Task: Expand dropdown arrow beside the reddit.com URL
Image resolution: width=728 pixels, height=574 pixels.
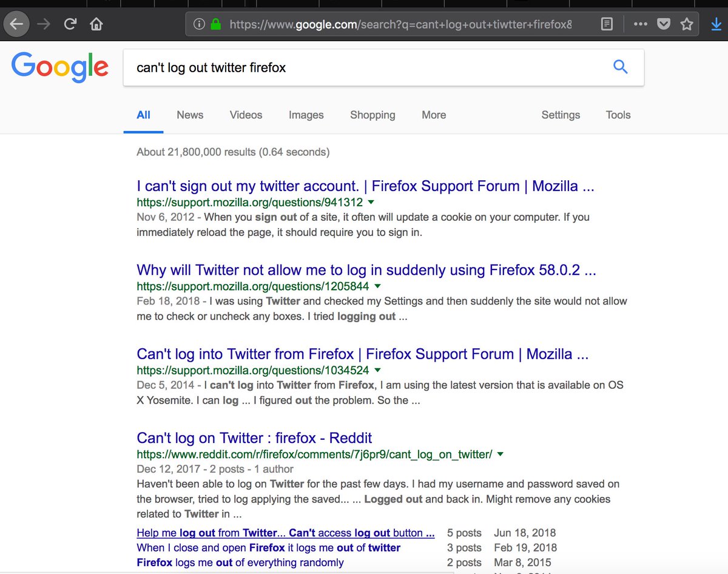Action: (500, 454)
